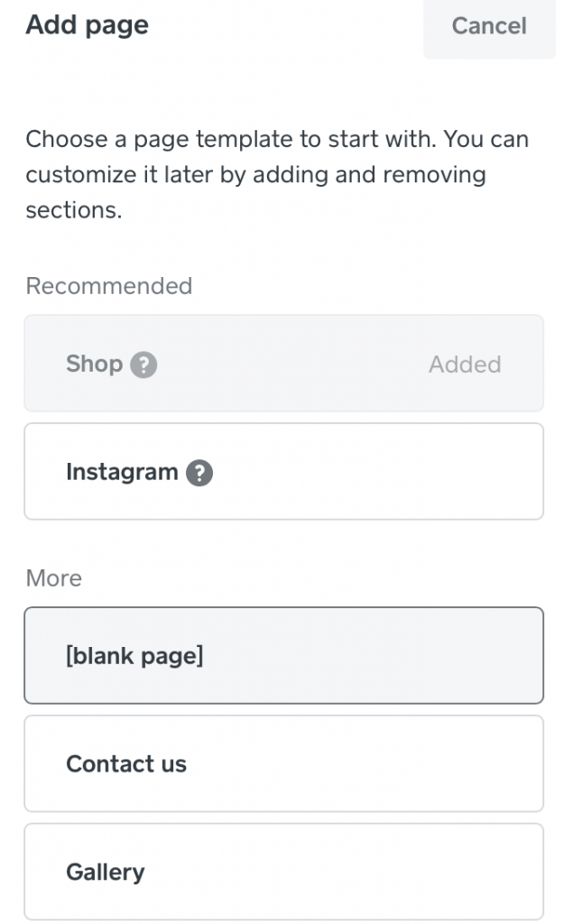Viewport: 573px width, 924px height.
Task: Click the Added label on Shop
Action: point(465,365)
